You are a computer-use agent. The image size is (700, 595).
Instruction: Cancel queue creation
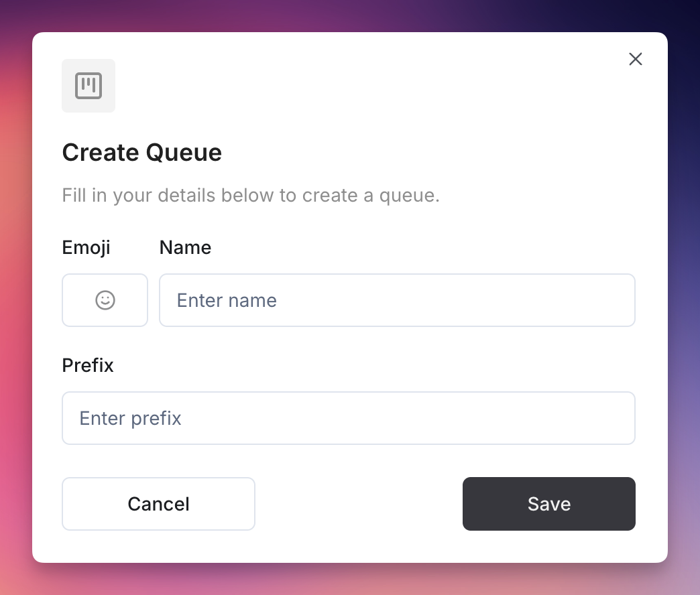[x=158, y=504]
